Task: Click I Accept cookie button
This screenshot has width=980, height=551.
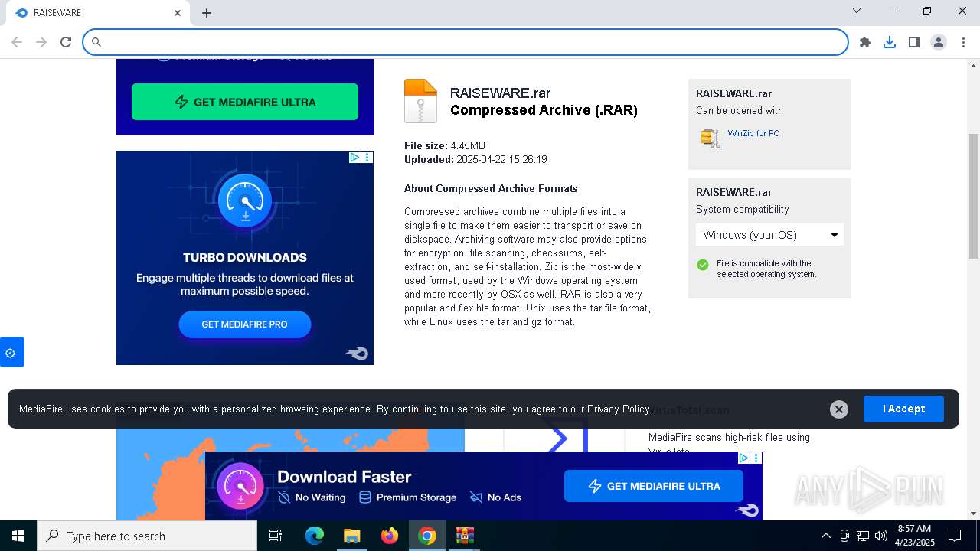Action: point(903,409)
